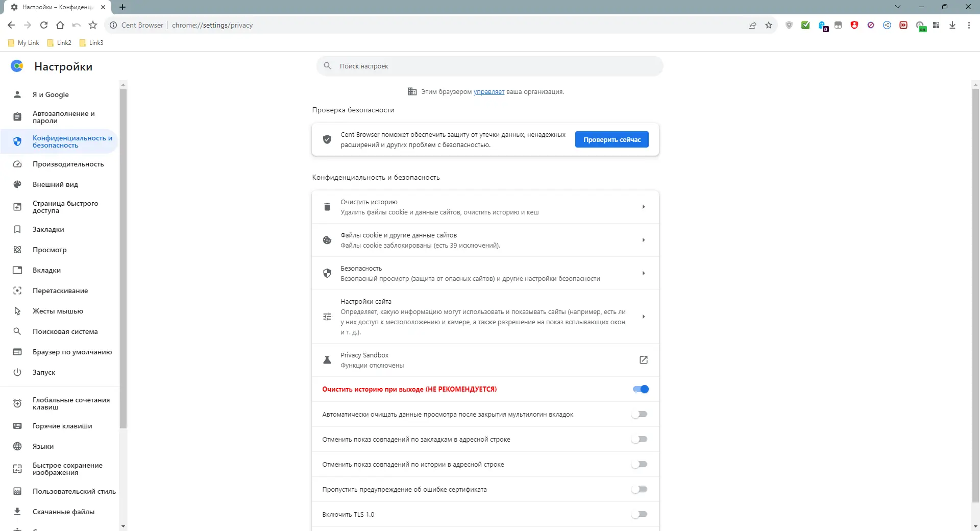The image size is (980, 531).
Task: Click the settings search field
Action: [x=490, y=66]
